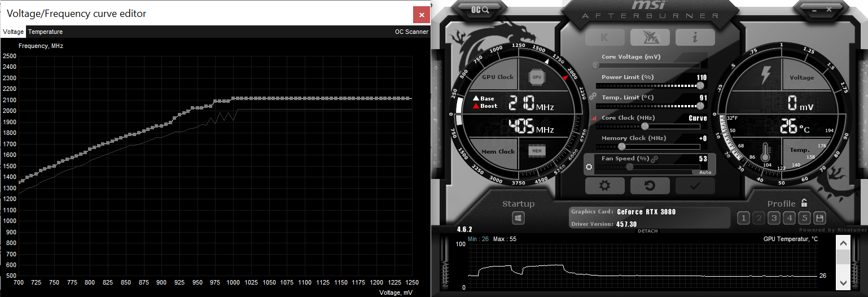The image size is (868, 297).
Task: Select profile slot 4
Action: 789,218
